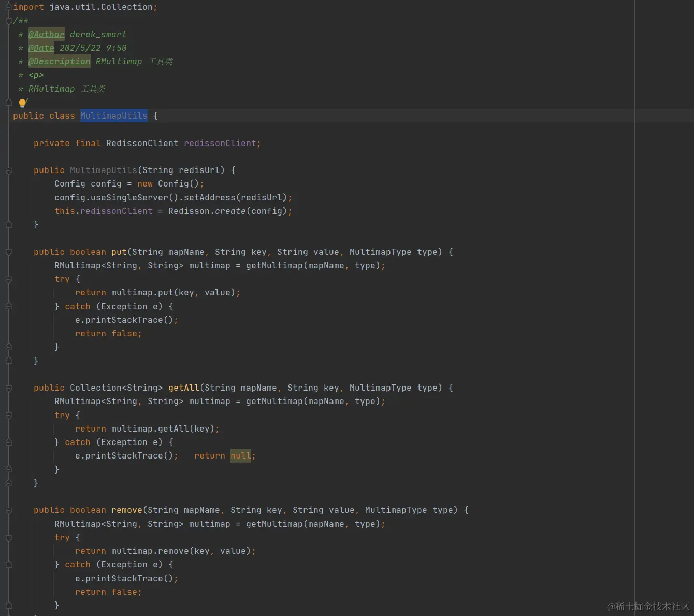The width and height of the screenshot is (694, 616).
Task: Click the new keyword before Config()
Action: 145,183
